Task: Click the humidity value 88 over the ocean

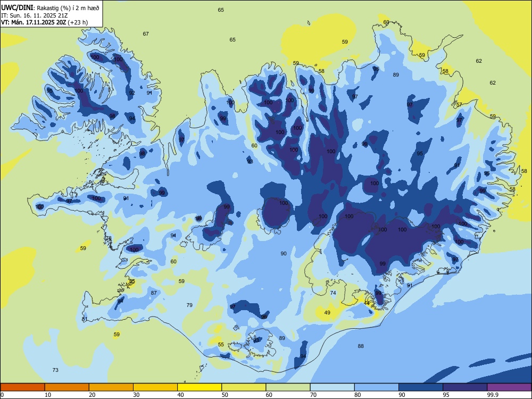Action: tap(361, 346)
